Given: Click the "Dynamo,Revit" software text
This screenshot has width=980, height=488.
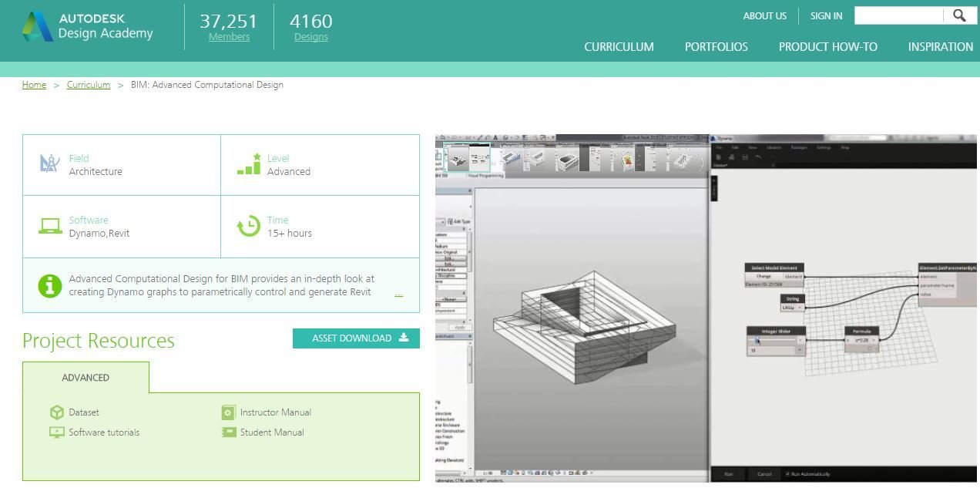Looking at the screenshot, I should click(x=99, y=234).
